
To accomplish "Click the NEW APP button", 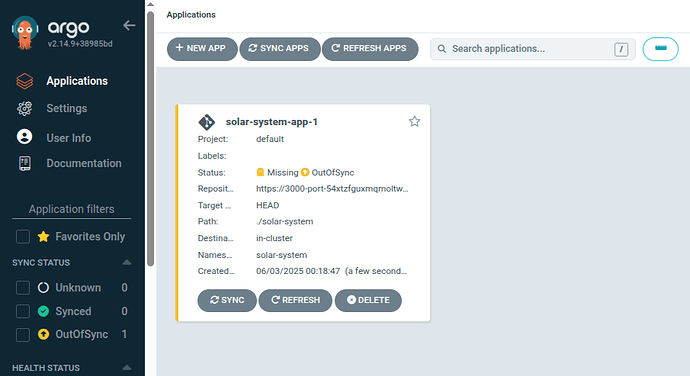I will [x=202, y=48].
